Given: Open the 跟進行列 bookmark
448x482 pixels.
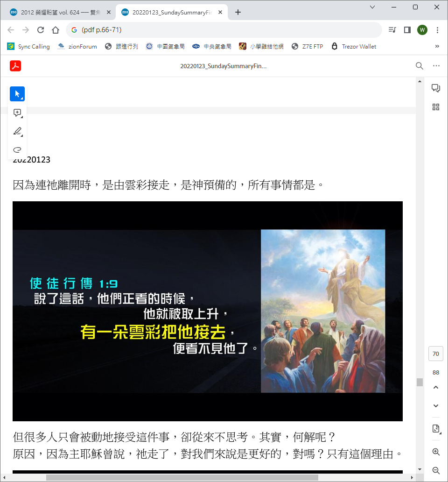Looking at the screenshot, I should tap(122, 46).
